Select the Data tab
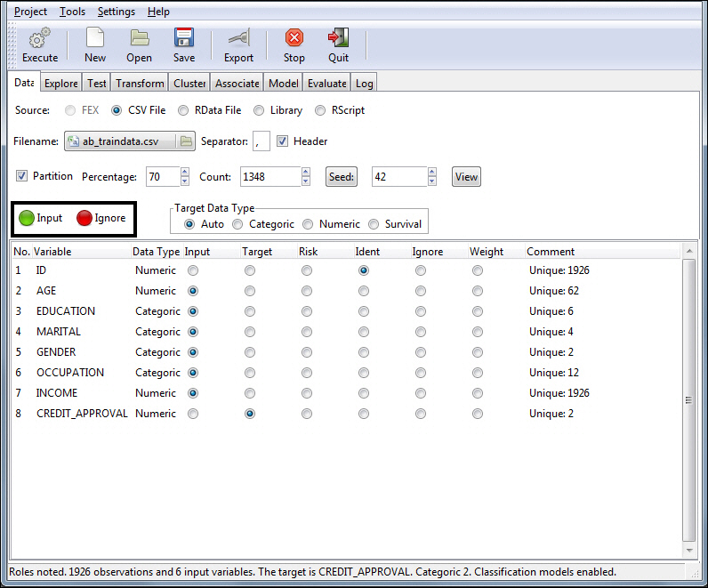Viewport: 708px width, 588px height. (x=24, y=83)
